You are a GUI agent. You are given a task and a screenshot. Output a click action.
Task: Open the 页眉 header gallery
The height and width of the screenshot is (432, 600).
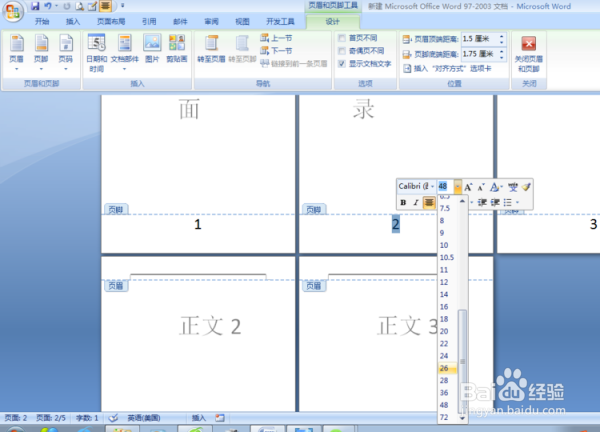click(x=16, y=53)
